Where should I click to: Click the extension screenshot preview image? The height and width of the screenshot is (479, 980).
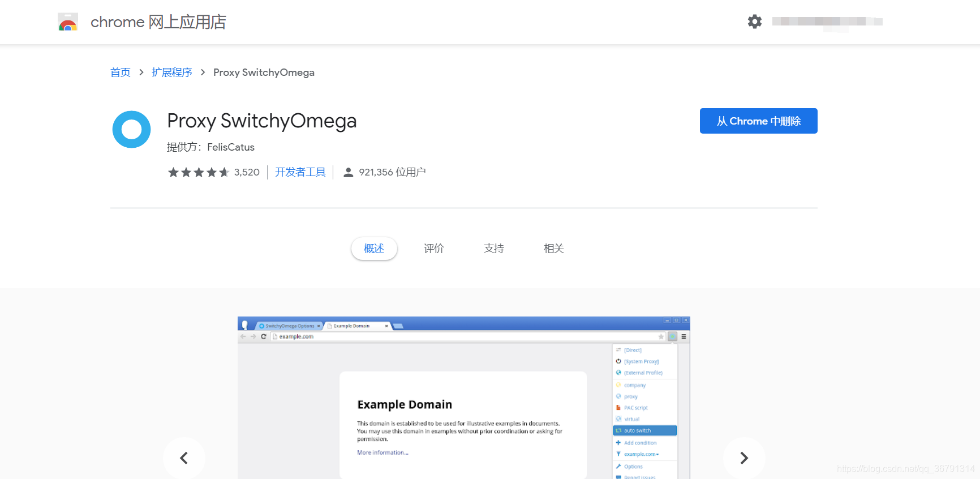click(464, 397)
